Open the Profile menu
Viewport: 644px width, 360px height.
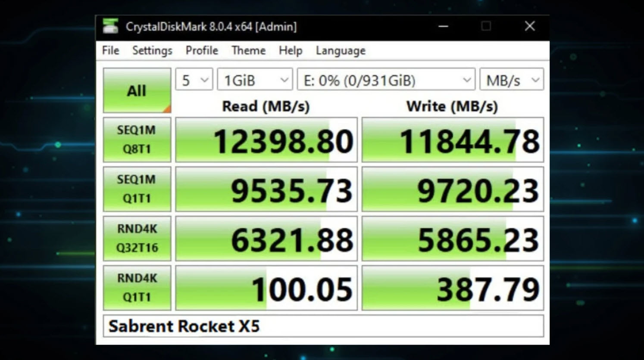[201, 50]
